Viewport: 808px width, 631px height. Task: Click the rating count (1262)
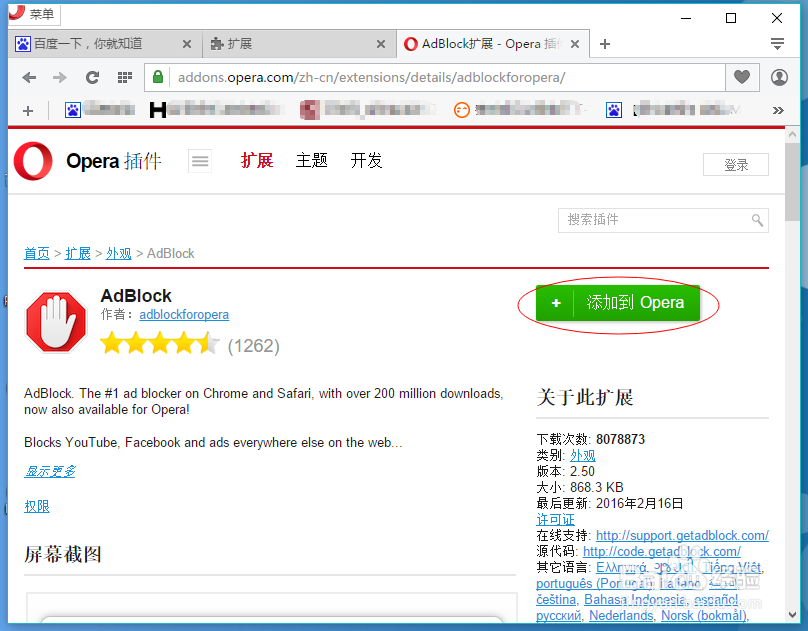tap(254, 346)
